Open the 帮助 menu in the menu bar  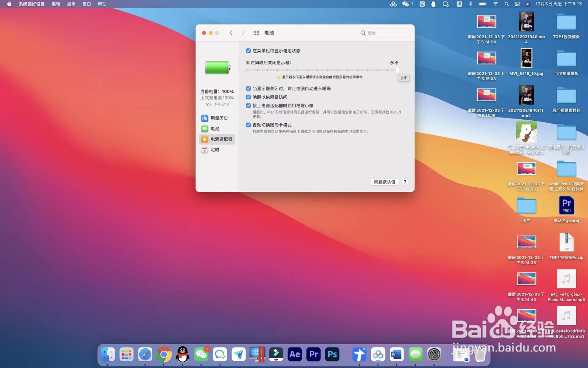coord(101,4)
